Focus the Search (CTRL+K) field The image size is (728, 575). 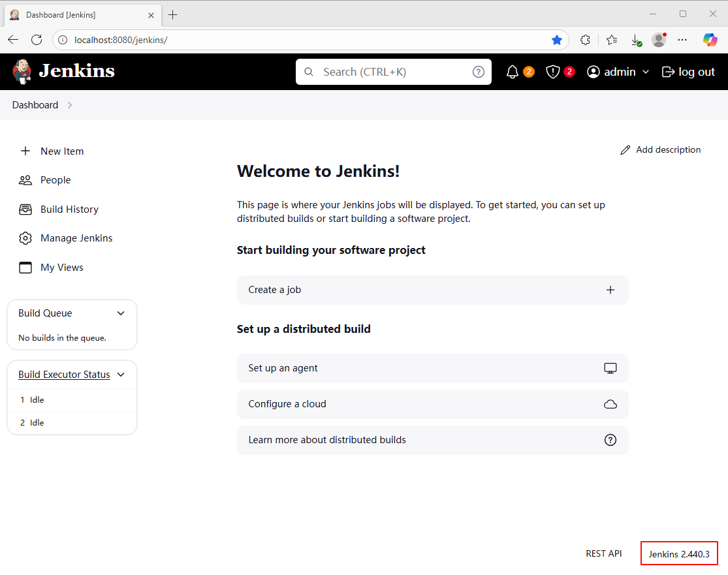point(394,72)
